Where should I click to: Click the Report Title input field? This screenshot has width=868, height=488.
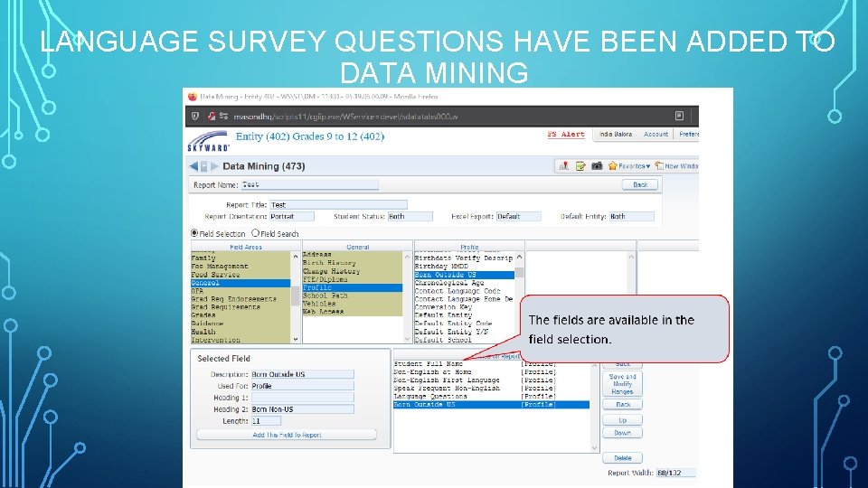(x=338, y=205)
